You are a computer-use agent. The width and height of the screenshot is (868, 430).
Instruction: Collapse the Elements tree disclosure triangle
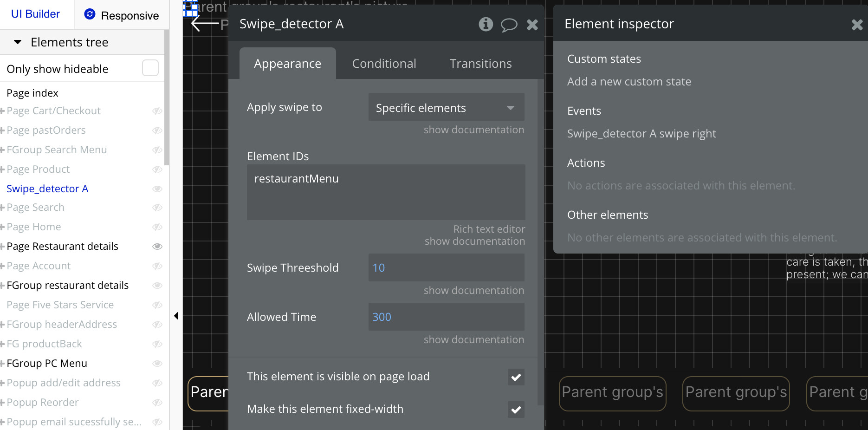tap(18, 42)
